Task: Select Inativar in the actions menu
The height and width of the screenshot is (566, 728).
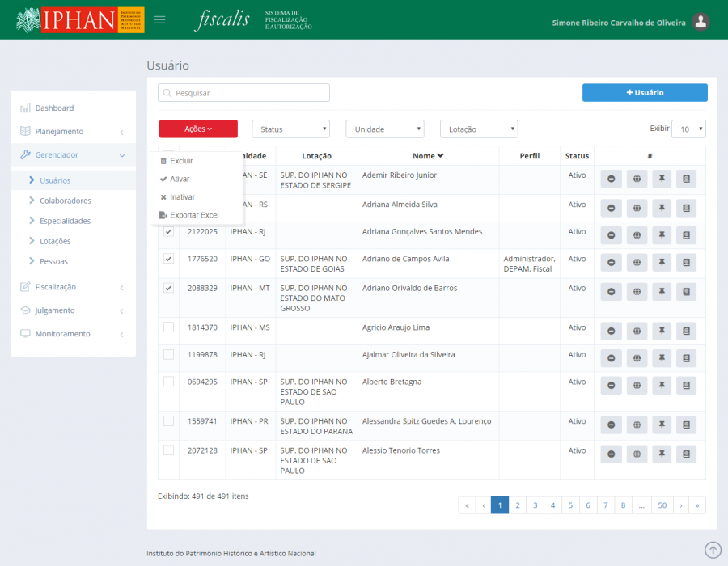Action: [182, 197]
